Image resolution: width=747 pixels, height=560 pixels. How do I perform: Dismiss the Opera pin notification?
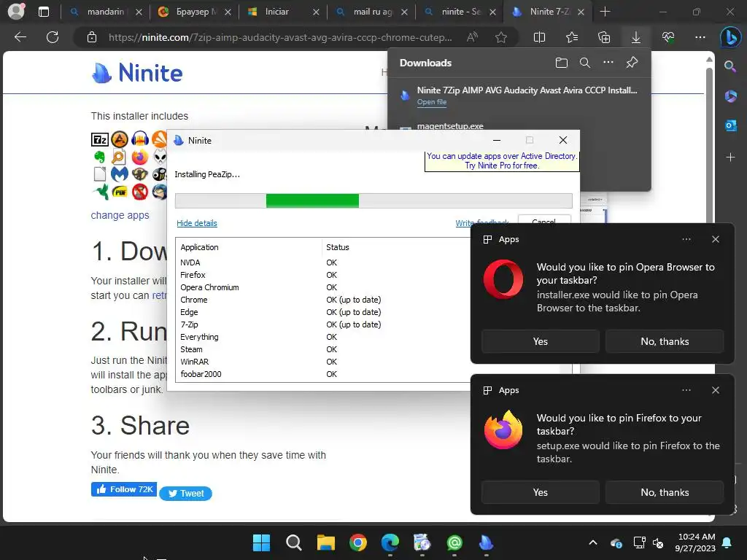[x=716, y=239]
